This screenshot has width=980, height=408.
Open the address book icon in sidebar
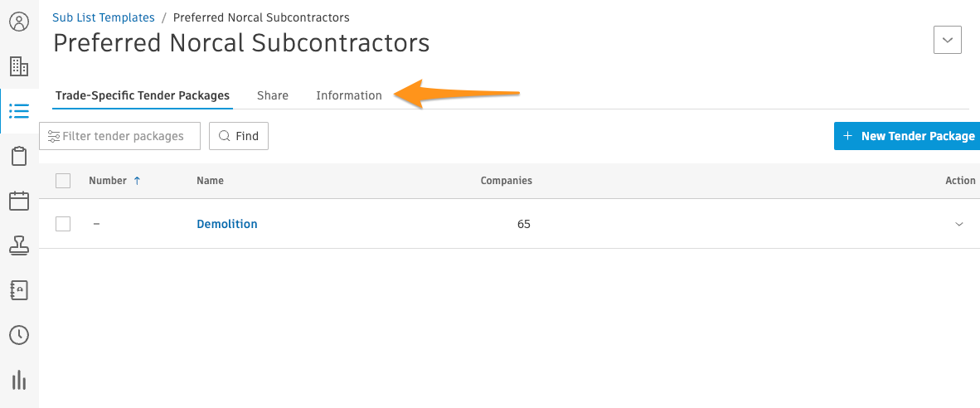[x=19, y=290]
